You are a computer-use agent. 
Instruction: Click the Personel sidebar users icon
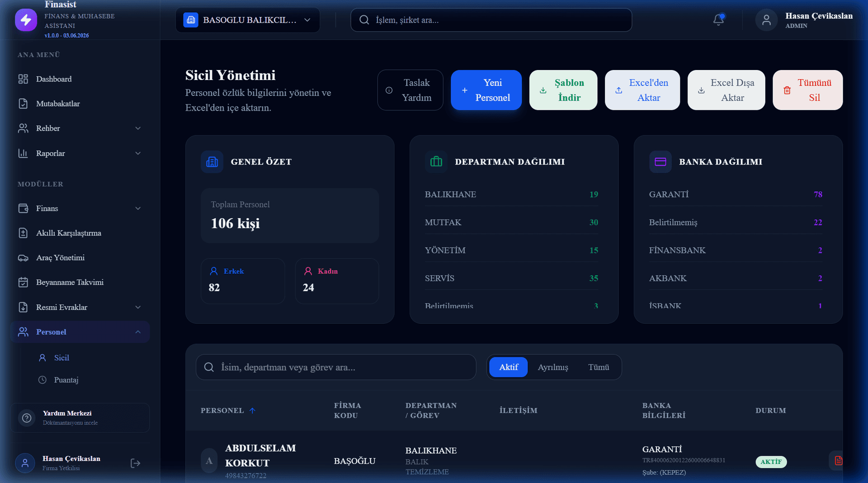coord(23,332)
